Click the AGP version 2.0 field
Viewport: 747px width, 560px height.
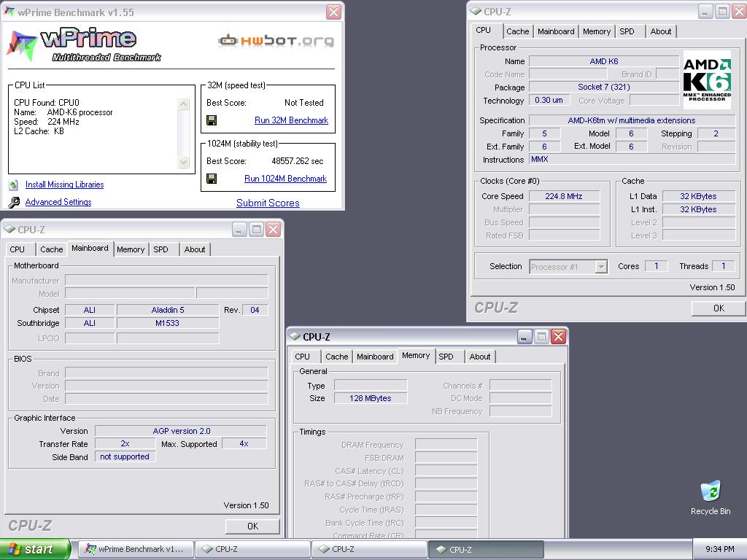point(181,431)
